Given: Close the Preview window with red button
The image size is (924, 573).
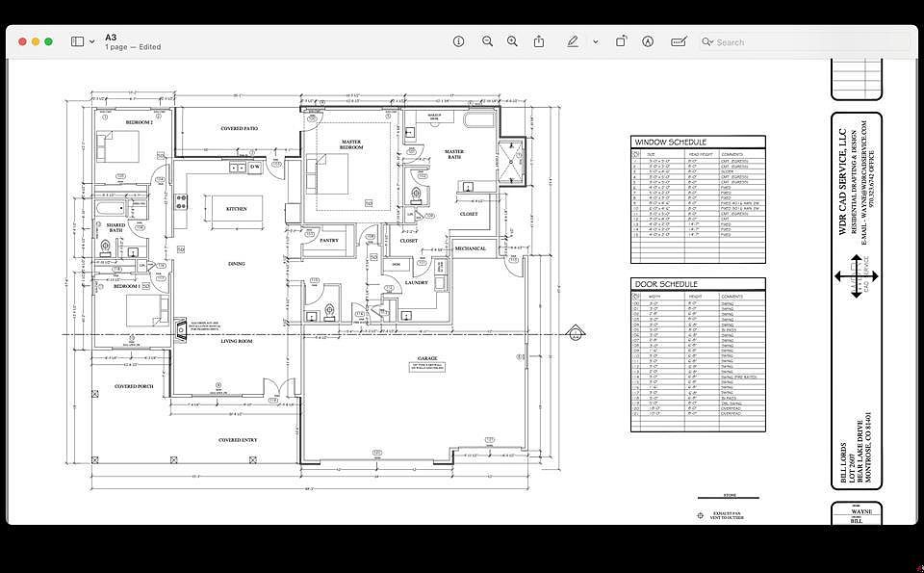Looking at the screenshot, I should pos(22,41).
